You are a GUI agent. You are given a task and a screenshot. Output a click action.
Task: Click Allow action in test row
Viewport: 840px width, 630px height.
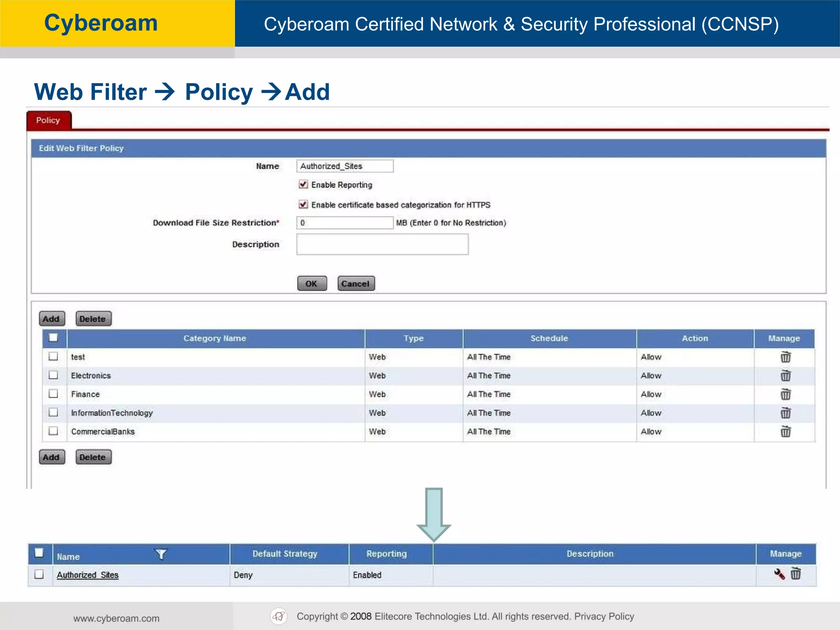point(651,357)
